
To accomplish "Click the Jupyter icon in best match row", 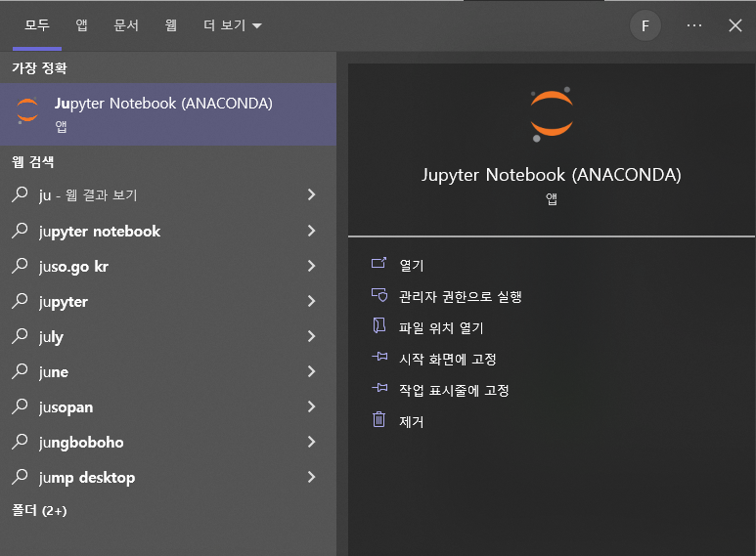I will 27,109.
